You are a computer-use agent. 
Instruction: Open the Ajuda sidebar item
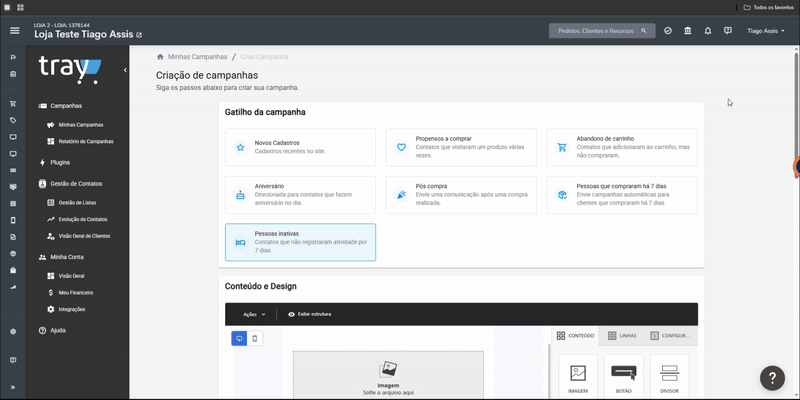52,330
